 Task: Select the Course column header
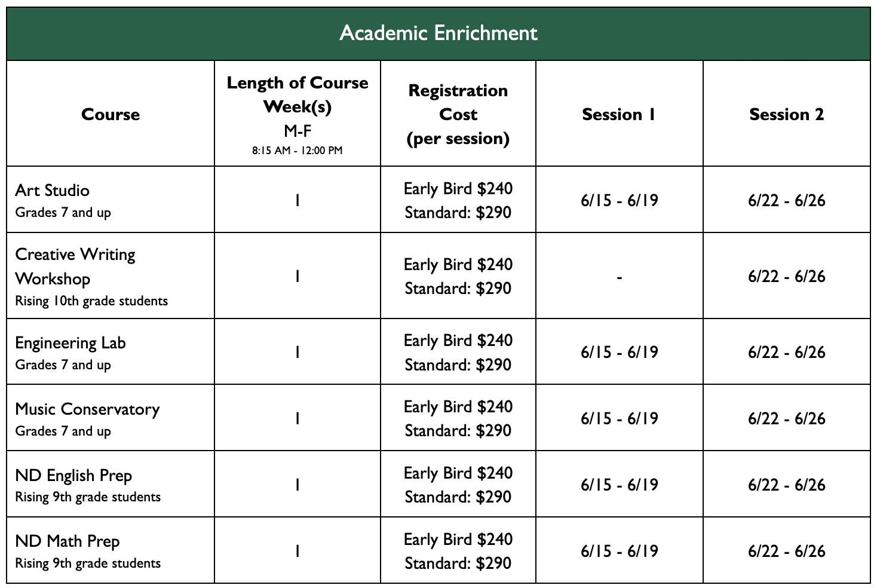tap(111, 114)
